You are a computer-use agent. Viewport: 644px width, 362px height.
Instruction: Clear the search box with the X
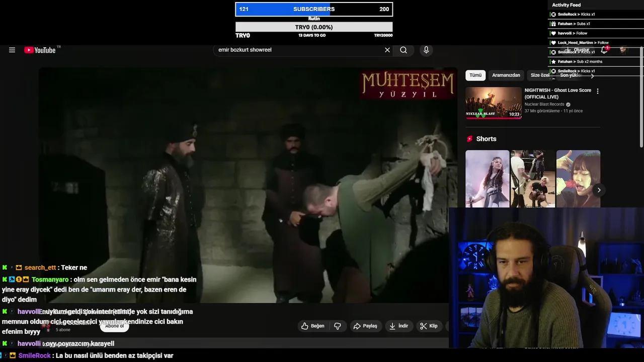coord(387,50)
